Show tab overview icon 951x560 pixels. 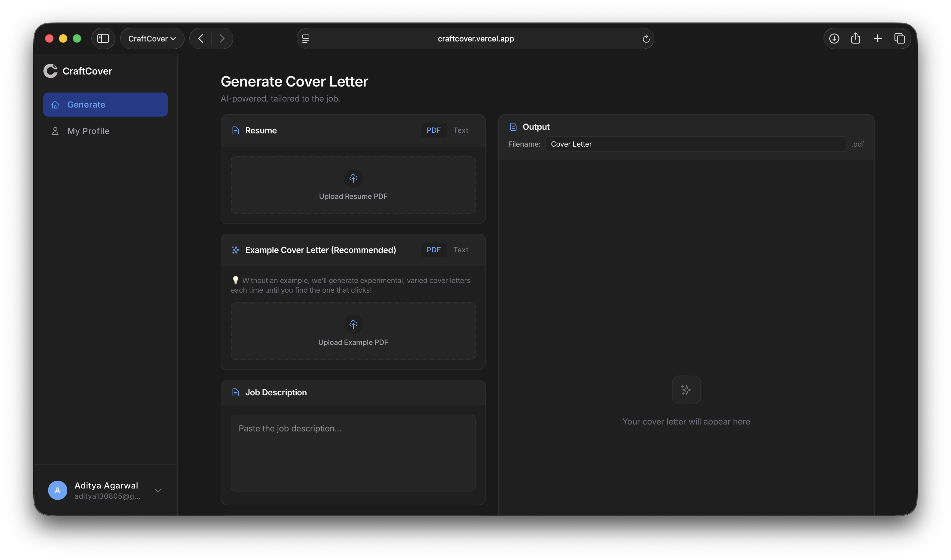(899, 38)
